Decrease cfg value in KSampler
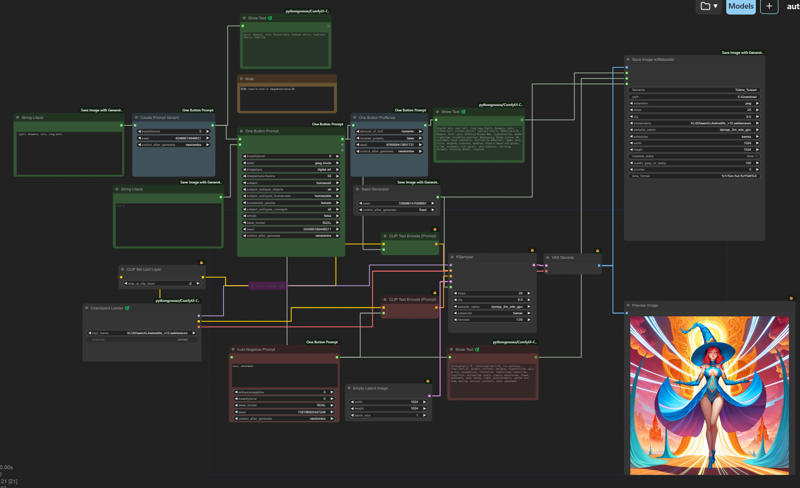This screenshot has height=488, width=800. 456,300
